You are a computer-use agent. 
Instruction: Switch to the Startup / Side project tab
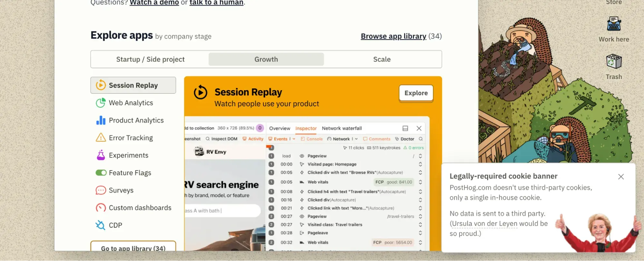(x=150, y=59)
